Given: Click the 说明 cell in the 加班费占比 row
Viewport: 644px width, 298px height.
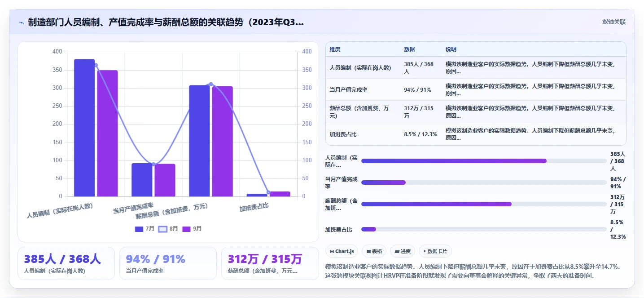Looking at the screenshot, I should tap(534, 134).
